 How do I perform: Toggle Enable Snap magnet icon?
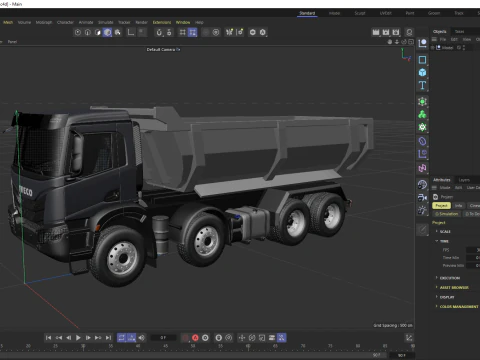(x=159, y=32)
